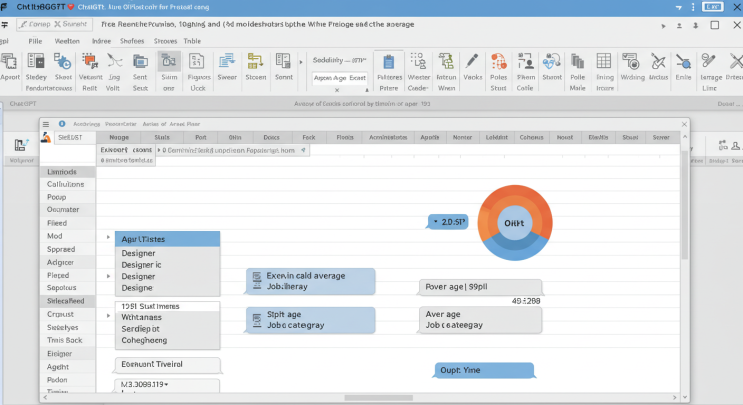Click the Volyaror icon left of panel

pos(22,145)
